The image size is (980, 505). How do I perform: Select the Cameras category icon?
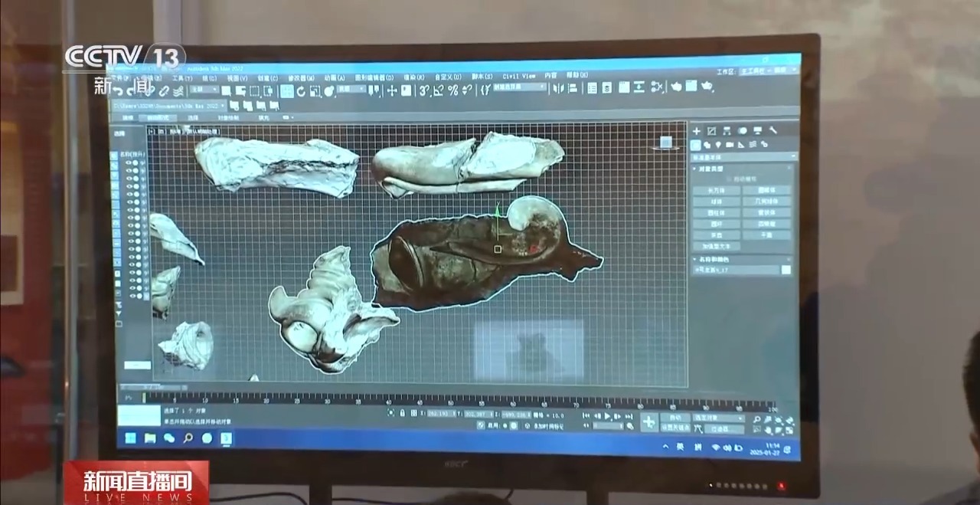tap(730, 144)
